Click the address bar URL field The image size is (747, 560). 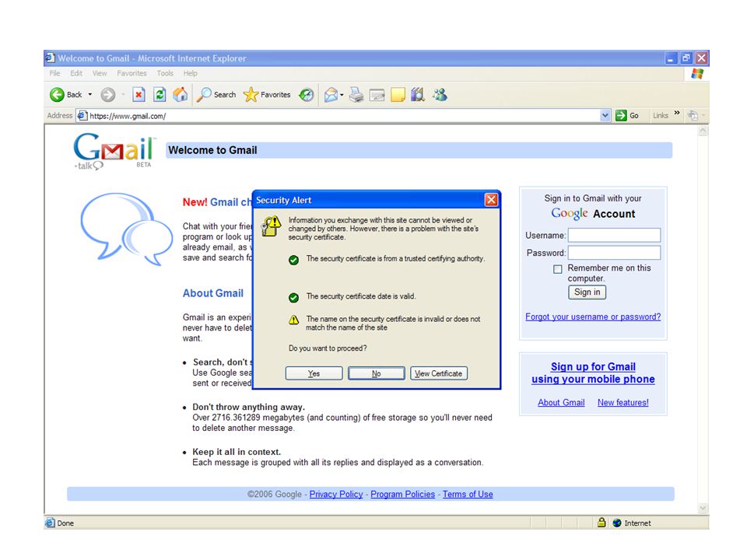[x=343, y=116]
